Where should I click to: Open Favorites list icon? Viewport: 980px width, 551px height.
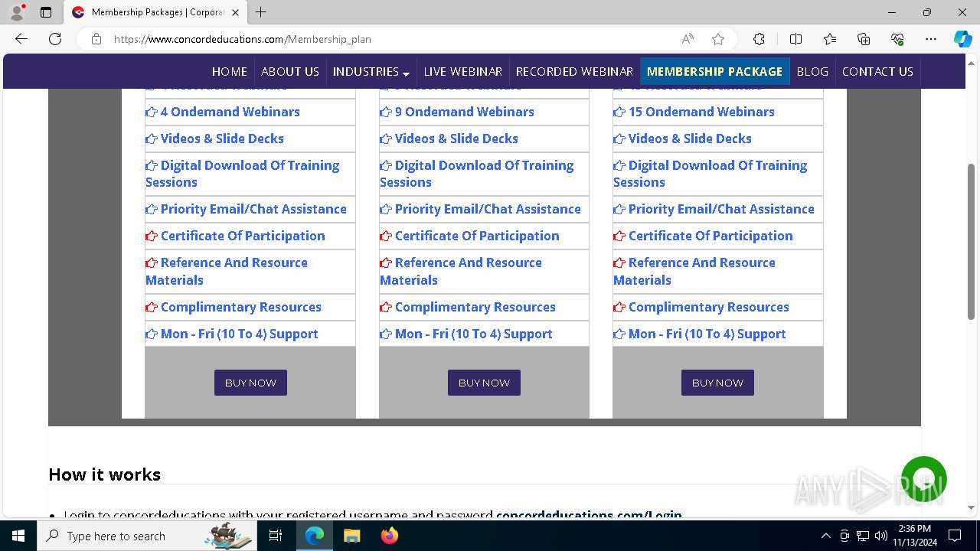click(x=830, y=39)
